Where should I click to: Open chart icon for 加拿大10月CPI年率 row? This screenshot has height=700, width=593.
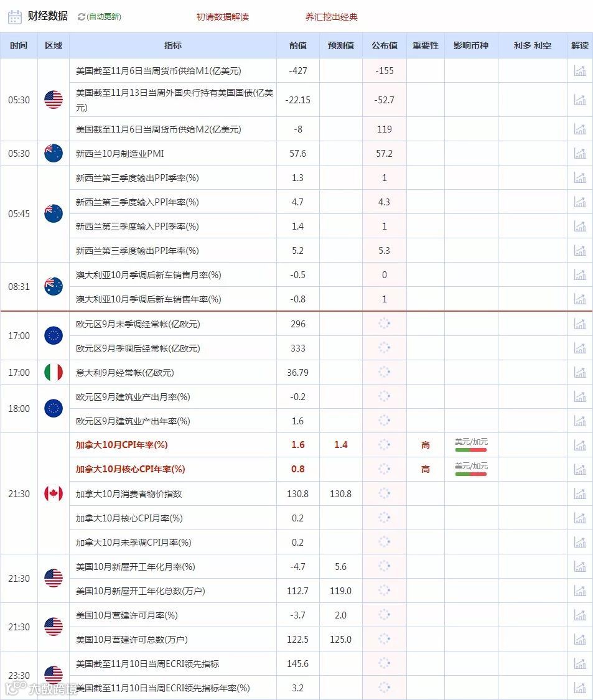pos(579,445)
